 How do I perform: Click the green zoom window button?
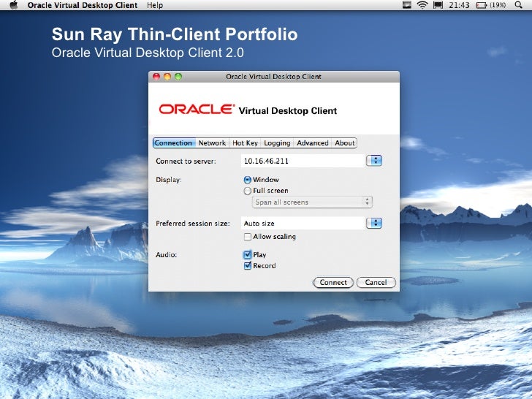[x=178, y=77]
